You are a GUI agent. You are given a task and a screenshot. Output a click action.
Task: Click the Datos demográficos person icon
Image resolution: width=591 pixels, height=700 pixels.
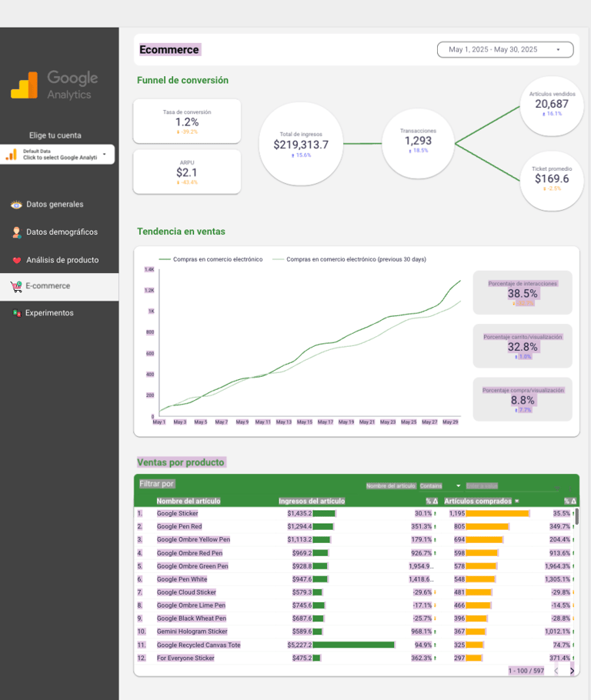pos(16,232)
